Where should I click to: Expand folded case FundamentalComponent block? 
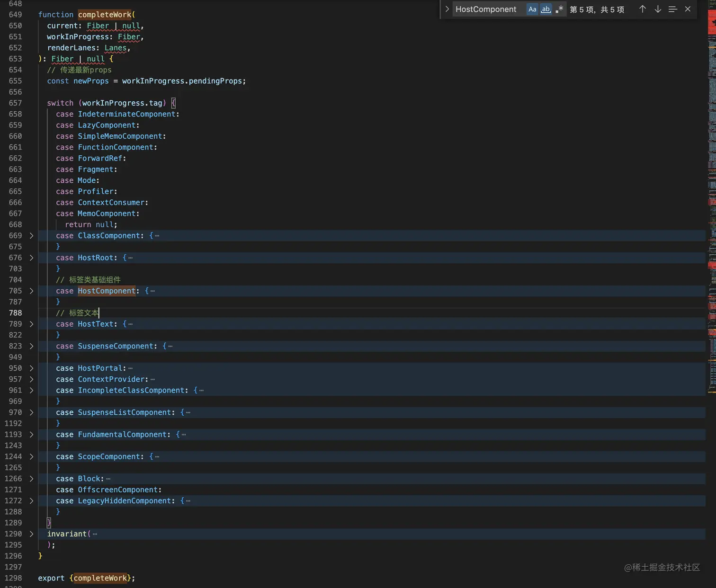click(x=32, y=435)
